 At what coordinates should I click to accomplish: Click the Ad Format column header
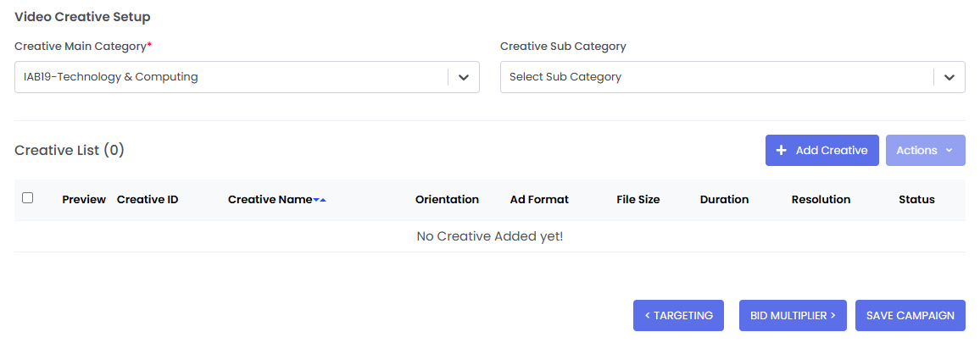539,200
